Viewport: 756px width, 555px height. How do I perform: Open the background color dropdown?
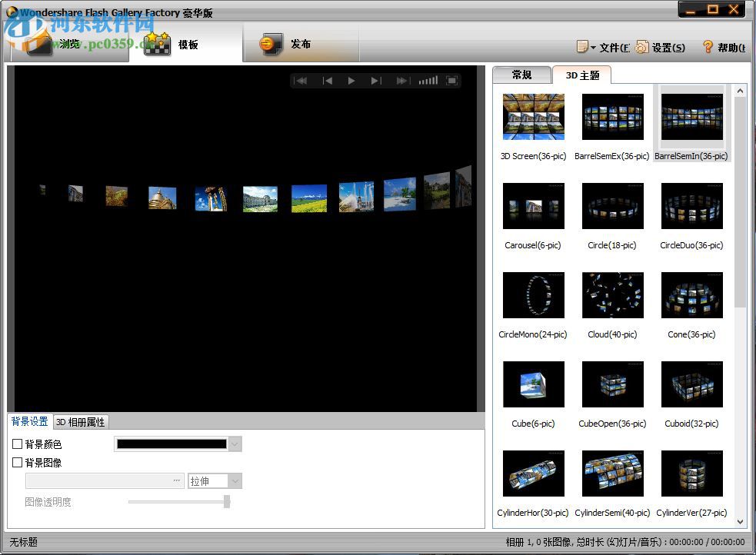235,444
